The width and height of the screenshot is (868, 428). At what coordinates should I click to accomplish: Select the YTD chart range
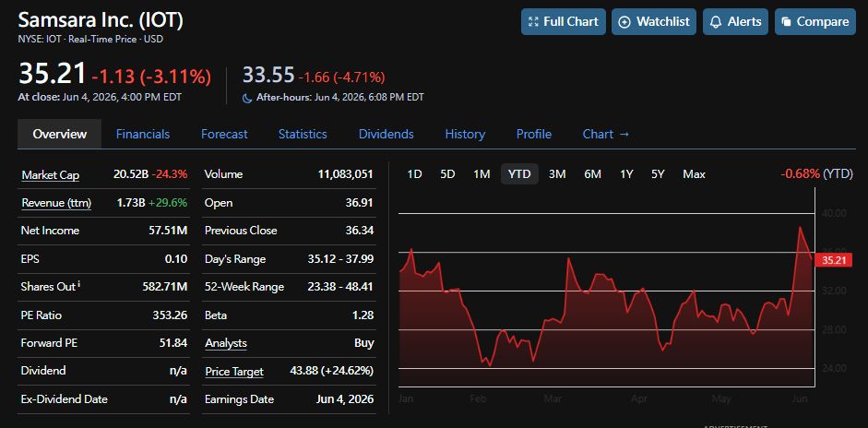pos(519,174)
